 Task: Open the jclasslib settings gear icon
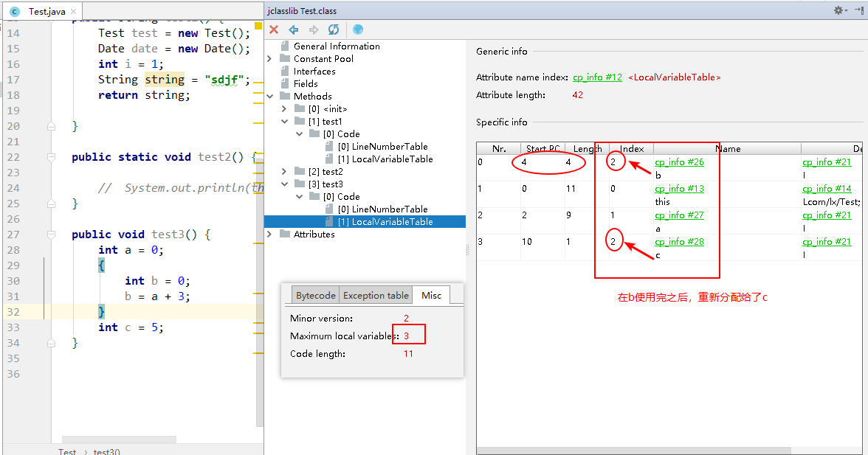click(x=840, y=10)
